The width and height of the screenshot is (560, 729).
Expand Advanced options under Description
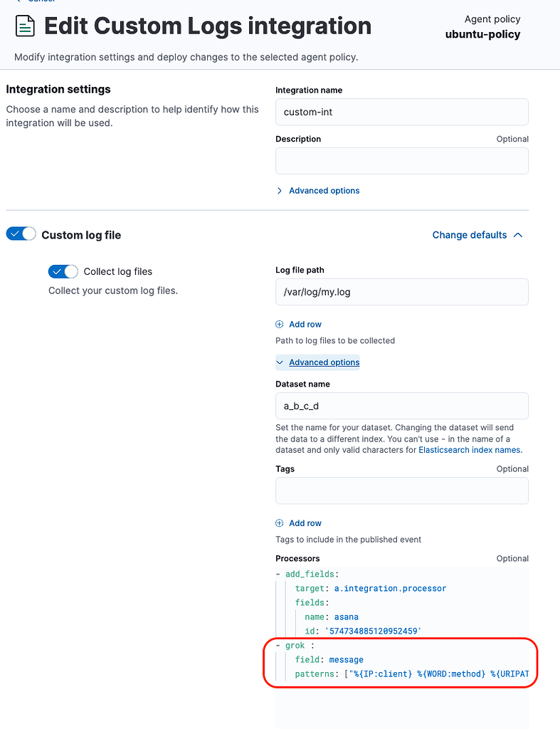(324, 191)
